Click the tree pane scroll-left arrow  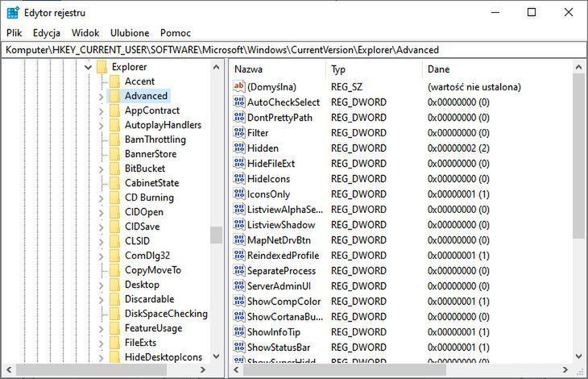[9, 370]
